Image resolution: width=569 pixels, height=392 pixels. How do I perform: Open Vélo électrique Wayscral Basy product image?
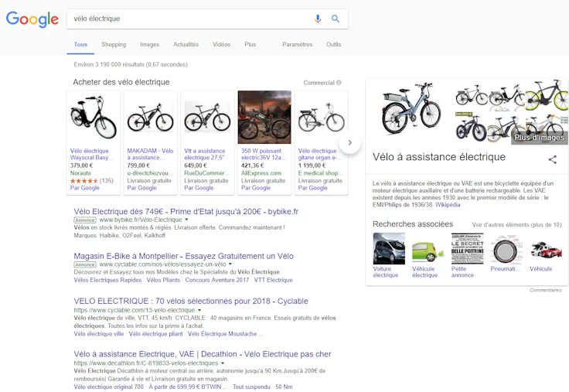pyautogui.click(x=94, y=118)
